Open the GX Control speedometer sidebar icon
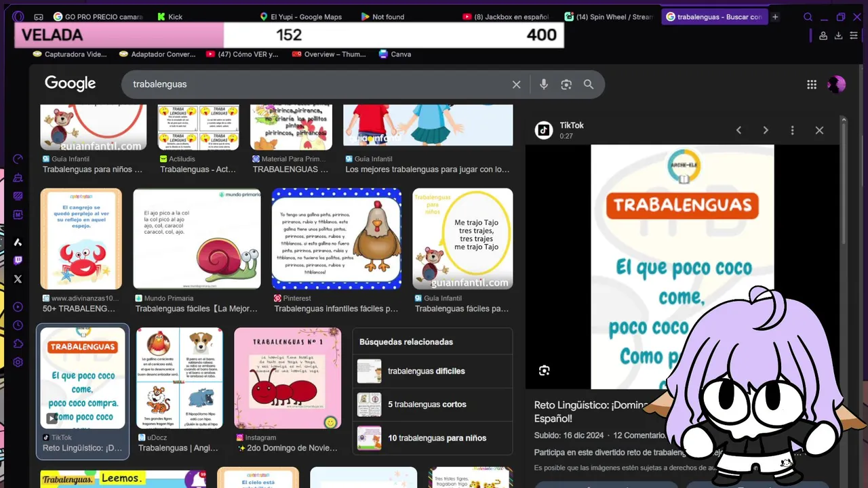 [18, 159]
